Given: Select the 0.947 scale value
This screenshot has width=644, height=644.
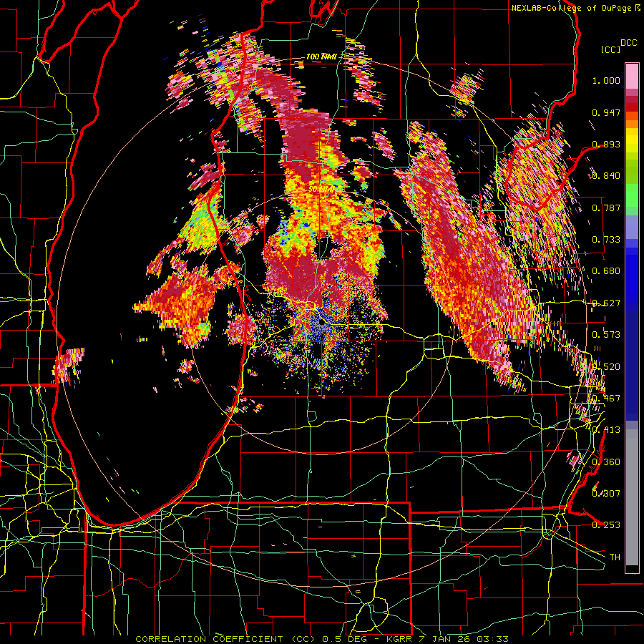Looking at the screenshot, I should (x=606, y=112).
